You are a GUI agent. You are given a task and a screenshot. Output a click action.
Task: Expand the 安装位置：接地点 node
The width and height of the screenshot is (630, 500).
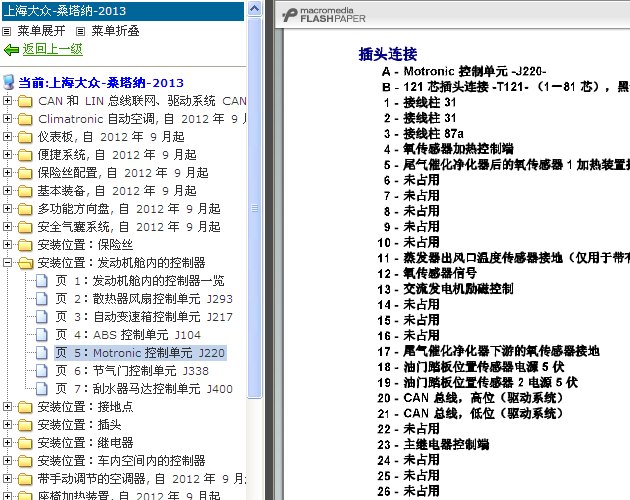click(7, 406)
